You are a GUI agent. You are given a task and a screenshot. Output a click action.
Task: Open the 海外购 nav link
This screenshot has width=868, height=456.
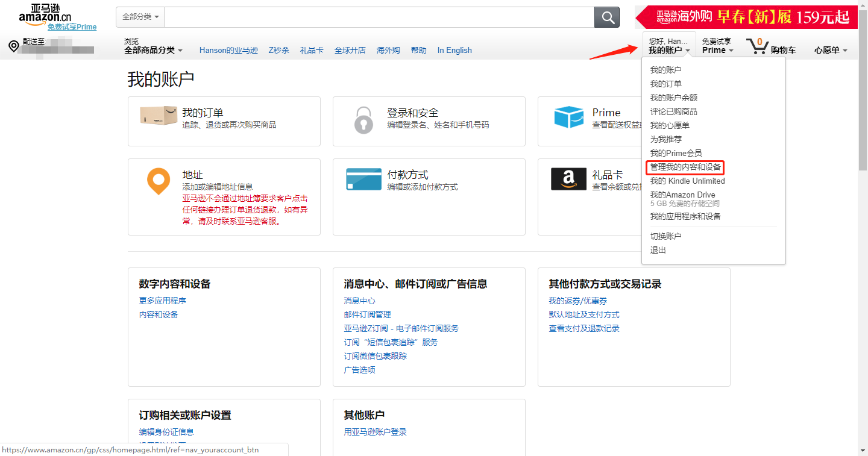point(388,51)
